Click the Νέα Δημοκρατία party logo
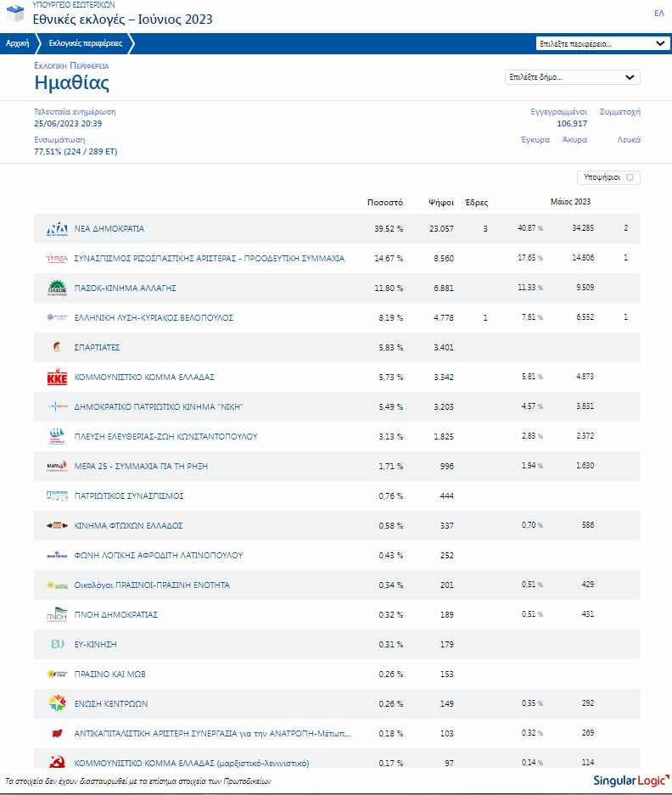 tap(57, 229)
